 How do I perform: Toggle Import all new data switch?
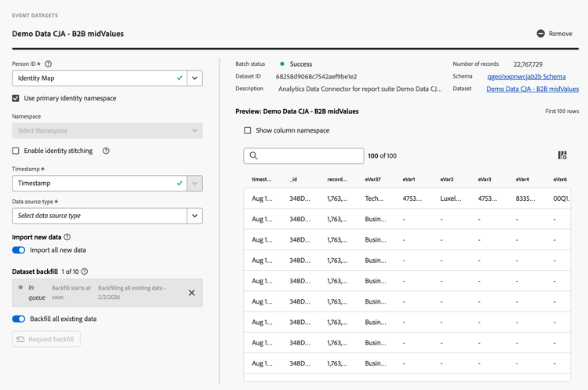(x=19, y=250)
